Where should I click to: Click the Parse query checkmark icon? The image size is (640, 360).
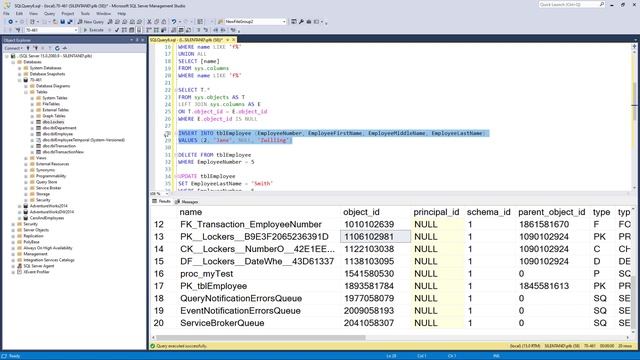pyautogui.click(x=117, y=30)
